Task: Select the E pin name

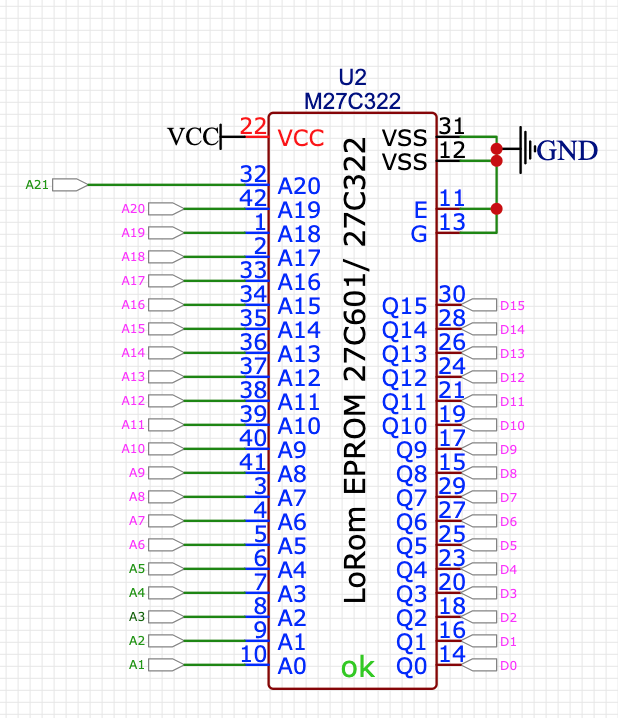Action: pos(421,210)
